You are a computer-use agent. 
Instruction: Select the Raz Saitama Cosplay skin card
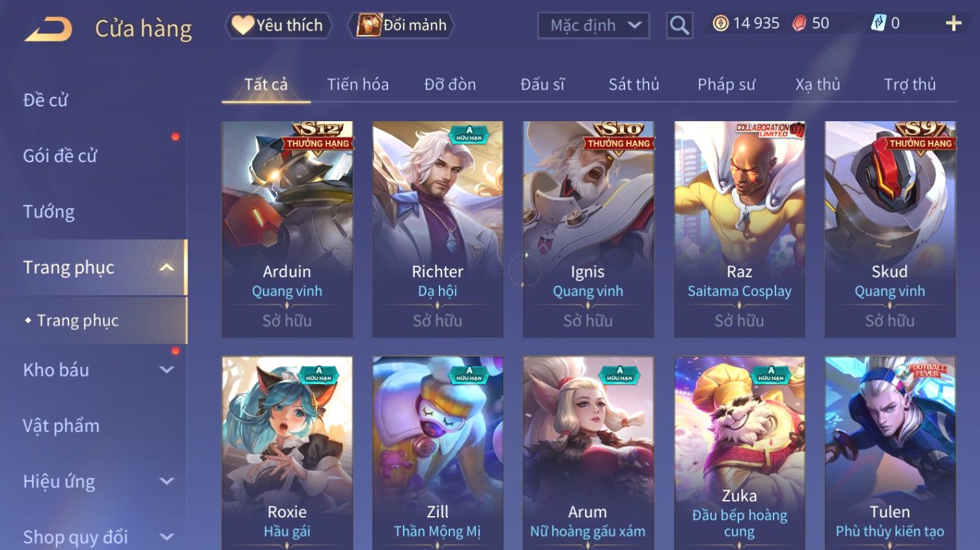[739, 229]
